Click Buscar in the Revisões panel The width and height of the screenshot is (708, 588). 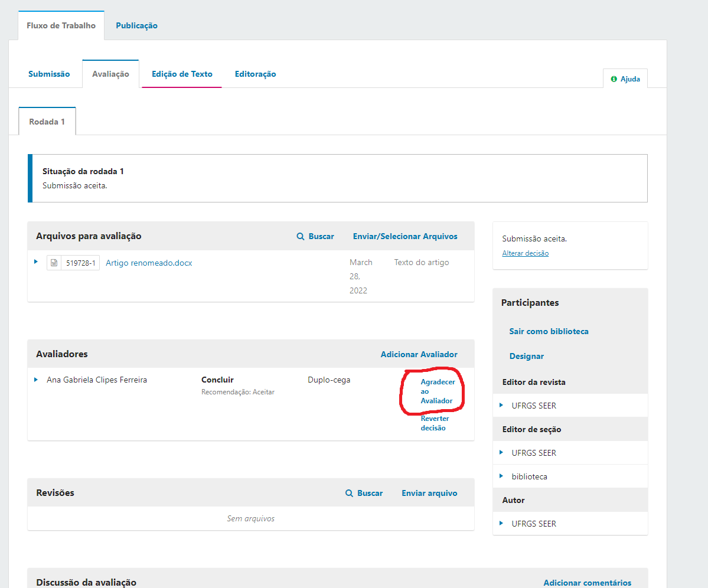[370, 493]
